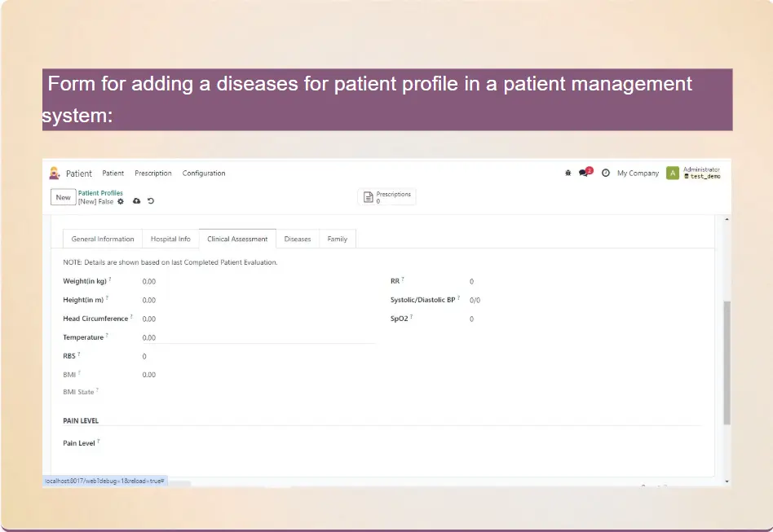Image resolution: width=773 pixels, height=532 pixels.
Task: Click the Patient app logo icon
Action: click(55, 174)
